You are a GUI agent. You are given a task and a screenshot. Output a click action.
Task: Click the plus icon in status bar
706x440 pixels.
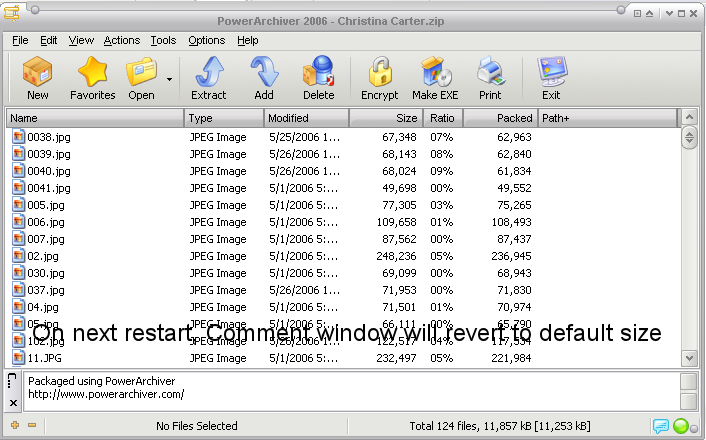pos(15,425)
